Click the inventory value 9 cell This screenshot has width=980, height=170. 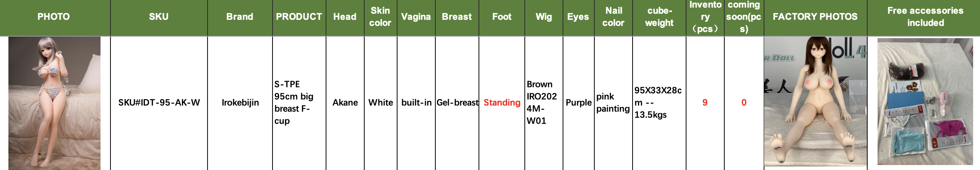705,103
